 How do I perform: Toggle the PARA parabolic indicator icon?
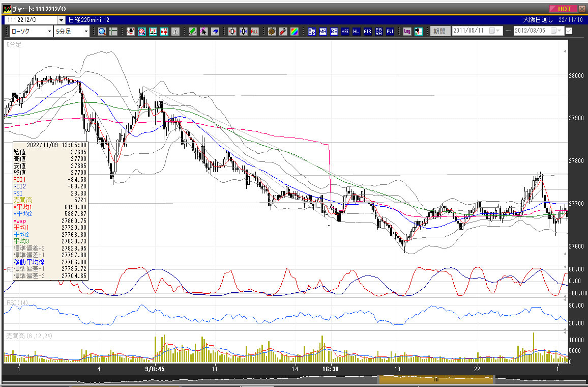[x=379, y=32]
